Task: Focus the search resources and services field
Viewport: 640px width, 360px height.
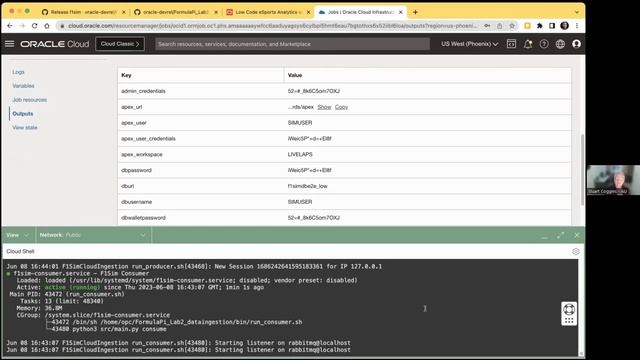Action: (292, 44)
